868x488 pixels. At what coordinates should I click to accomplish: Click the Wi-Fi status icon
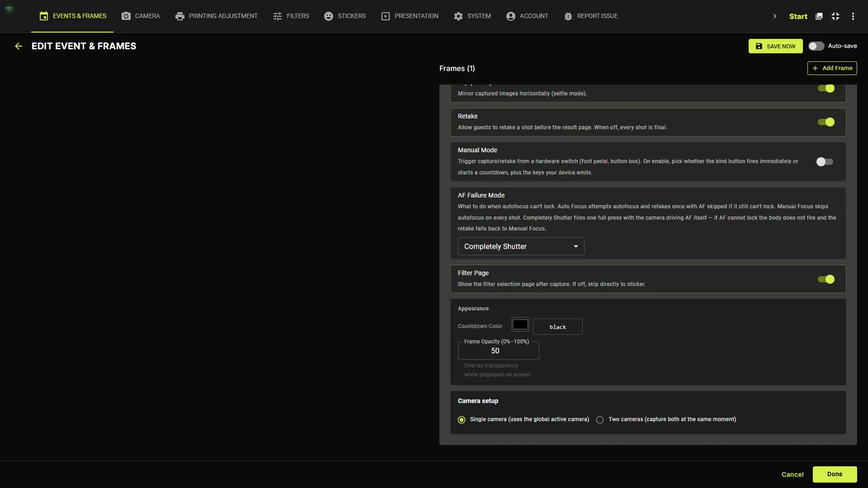point(9,9)
